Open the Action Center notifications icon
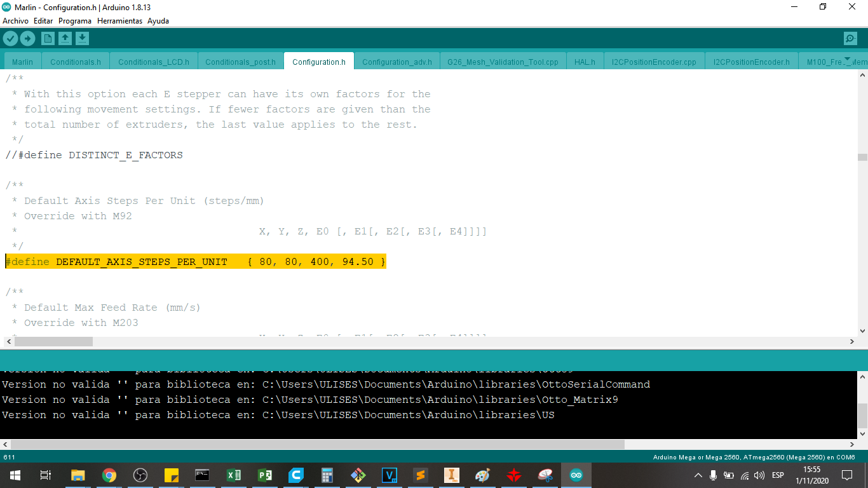 coord(846,475)
